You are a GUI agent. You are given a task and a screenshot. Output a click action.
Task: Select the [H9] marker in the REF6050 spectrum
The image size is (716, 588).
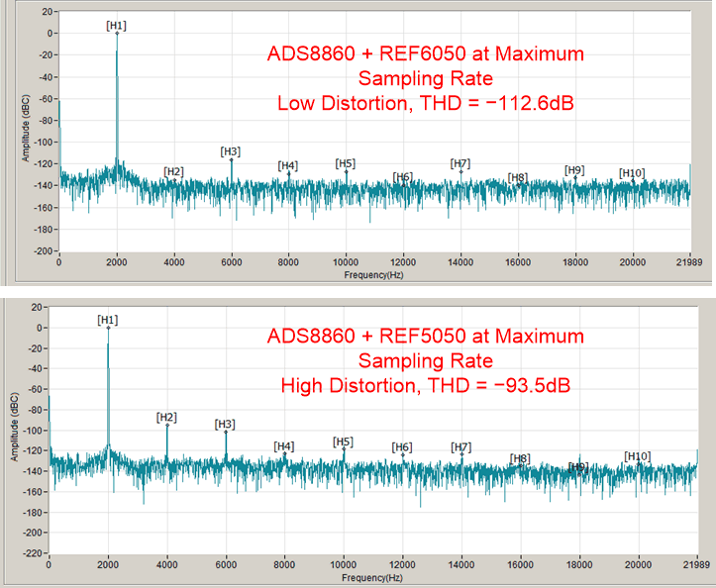(574, 170)
